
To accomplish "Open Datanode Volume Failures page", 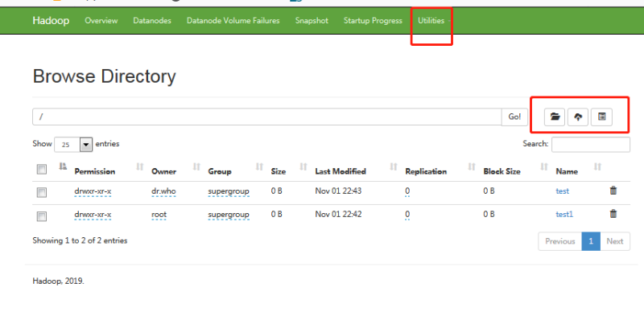I will (x=233, y=21).
